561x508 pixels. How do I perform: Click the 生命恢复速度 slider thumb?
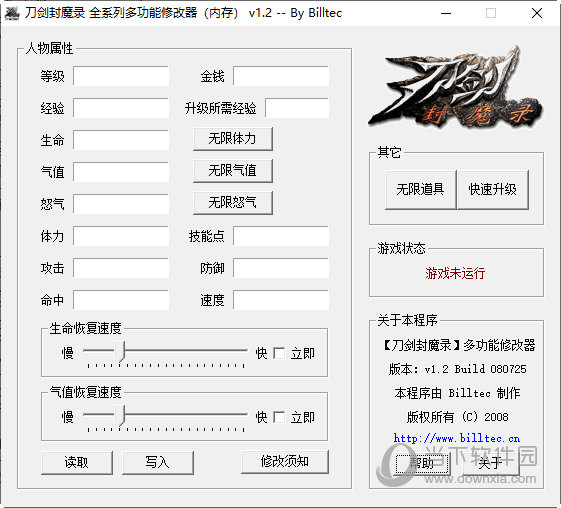pos(120,352)
